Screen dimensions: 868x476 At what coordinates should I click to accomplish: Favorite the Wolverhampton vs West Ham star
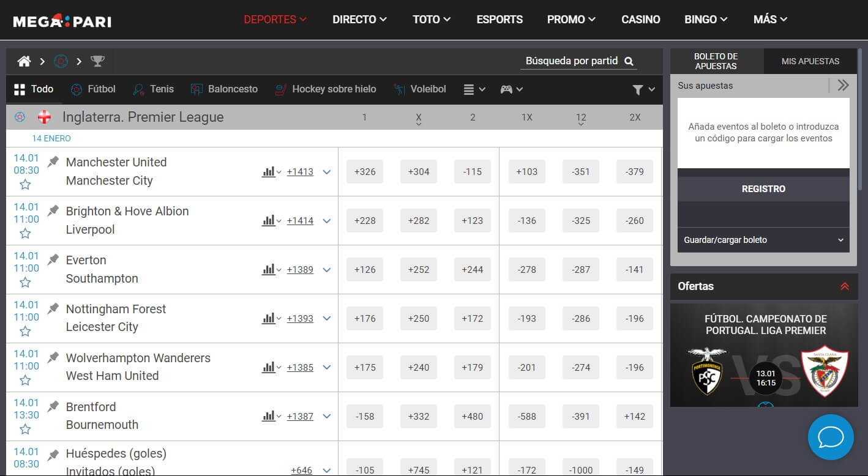(x=25, y=381)
